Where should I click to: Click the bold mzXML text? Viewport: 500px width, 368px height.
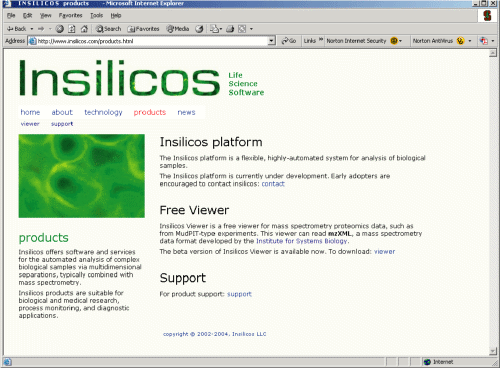(x=339, y=233)
